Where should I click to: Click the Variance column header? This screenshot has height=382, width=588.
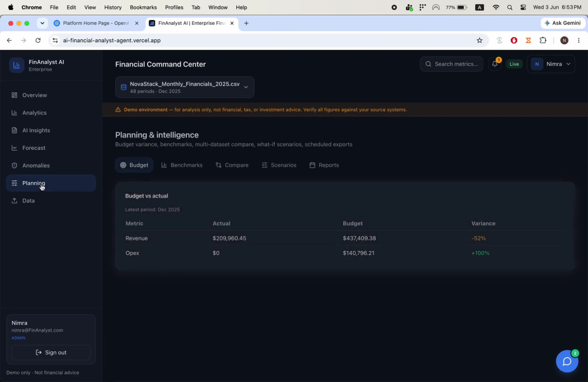click(483, 223)
